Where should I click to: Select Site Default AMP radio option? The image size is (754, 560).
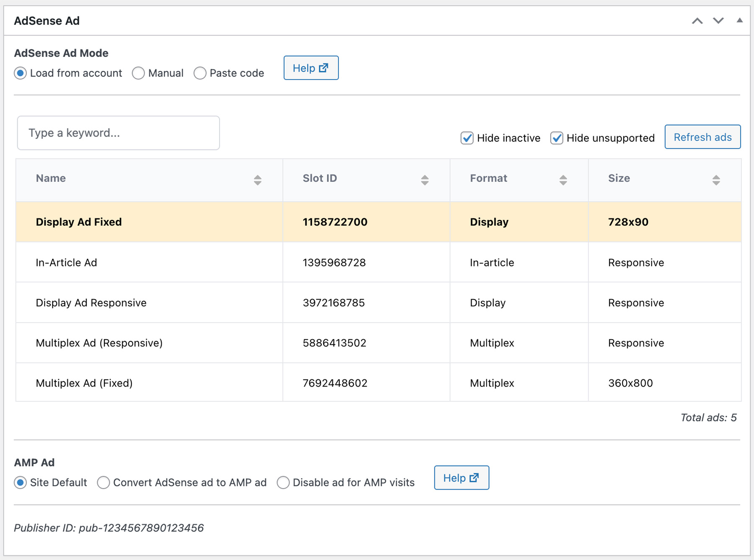coord(20,483)
